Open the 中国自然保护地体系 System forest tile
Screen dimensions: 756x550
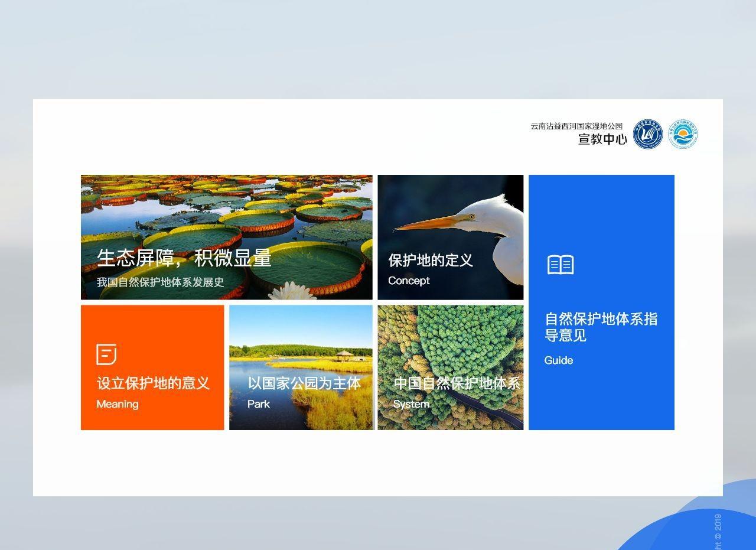click(451, 367)
